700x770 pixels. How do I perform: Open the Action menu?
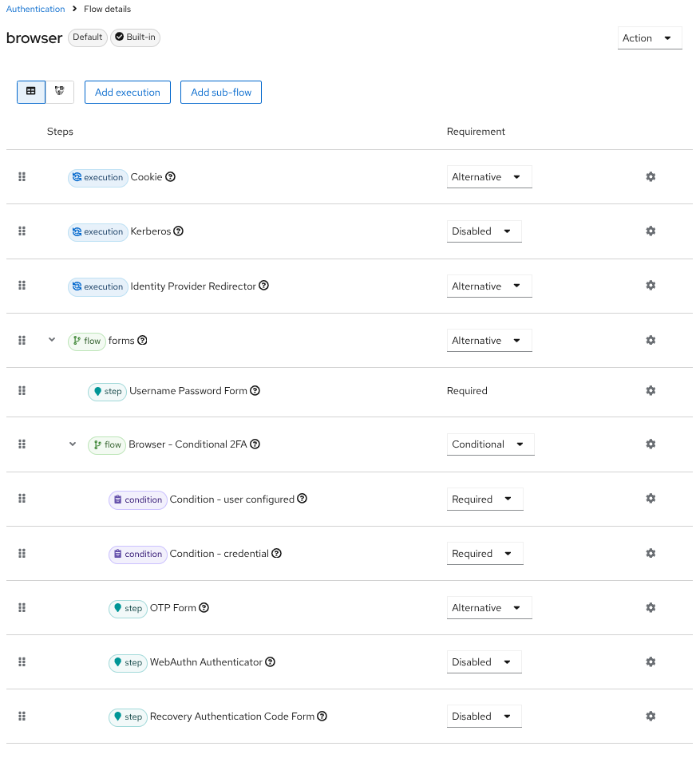pos(649,38)
